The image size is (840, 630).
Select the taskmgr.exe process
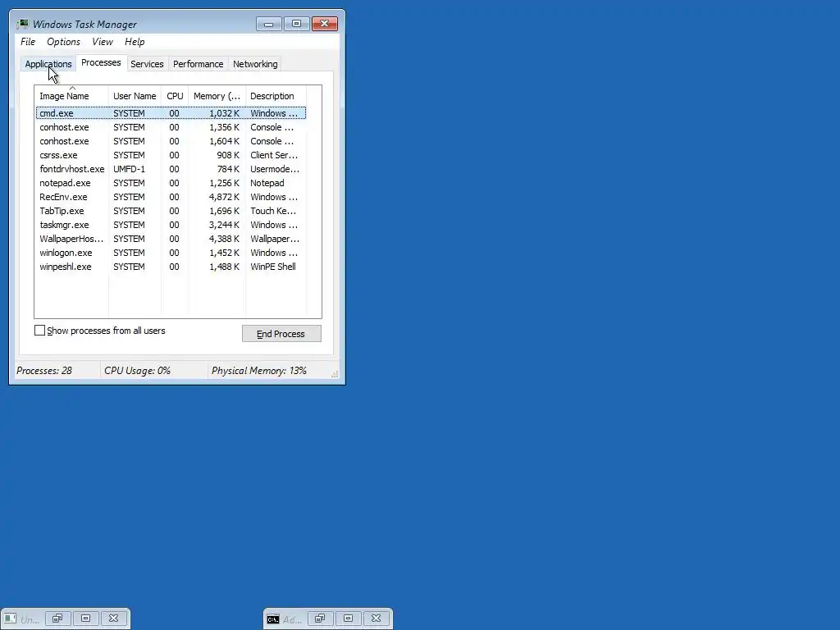(171, 225)
